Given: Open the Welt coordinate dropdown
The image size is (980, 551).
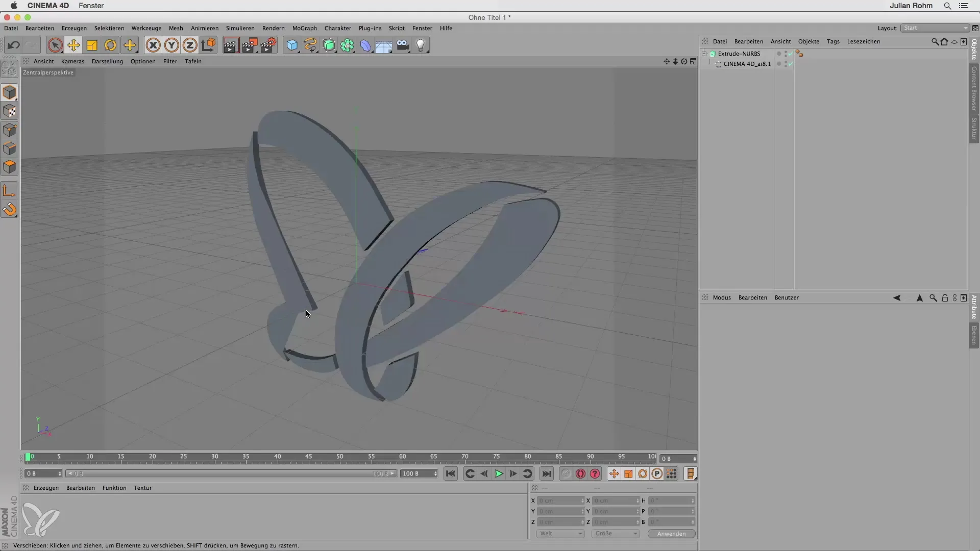Looking at the screenshot, I should (560, 534).
